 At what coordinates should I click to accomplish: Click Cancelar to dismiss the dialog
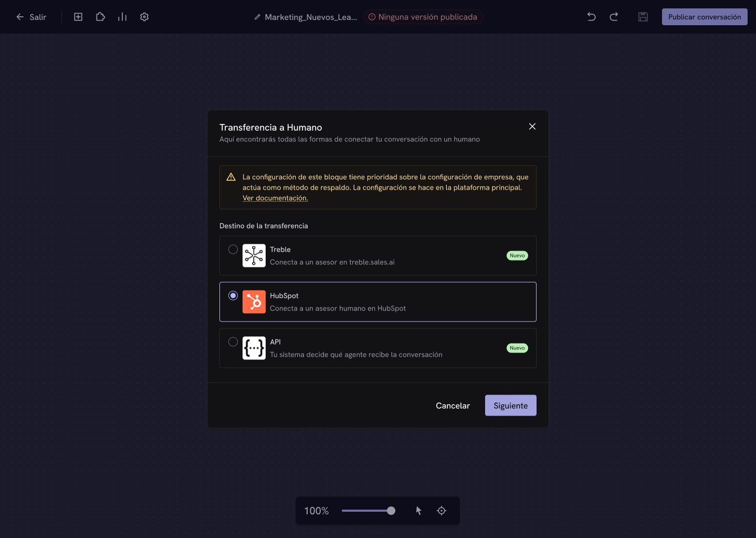point(453,406)
